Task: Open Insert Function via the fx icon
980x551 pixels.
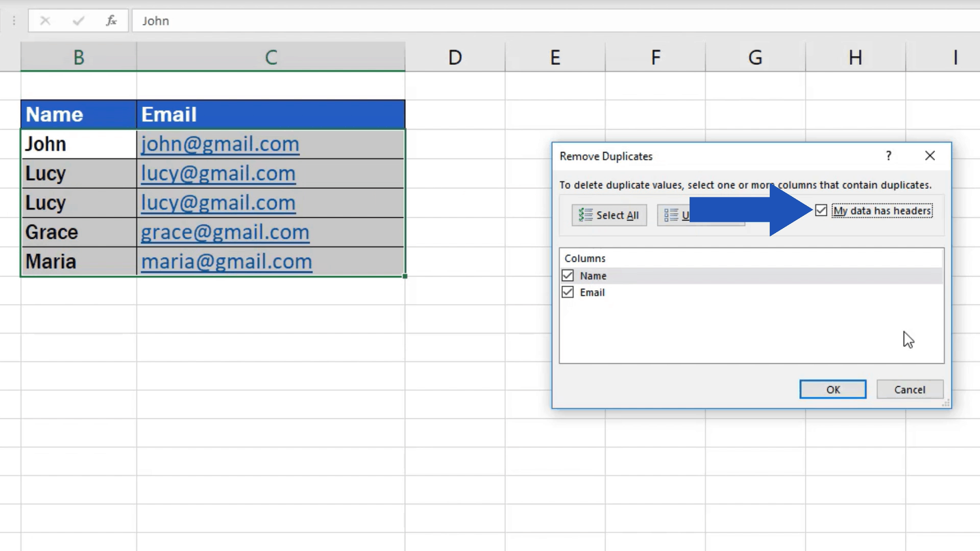Action: (111, 21)
